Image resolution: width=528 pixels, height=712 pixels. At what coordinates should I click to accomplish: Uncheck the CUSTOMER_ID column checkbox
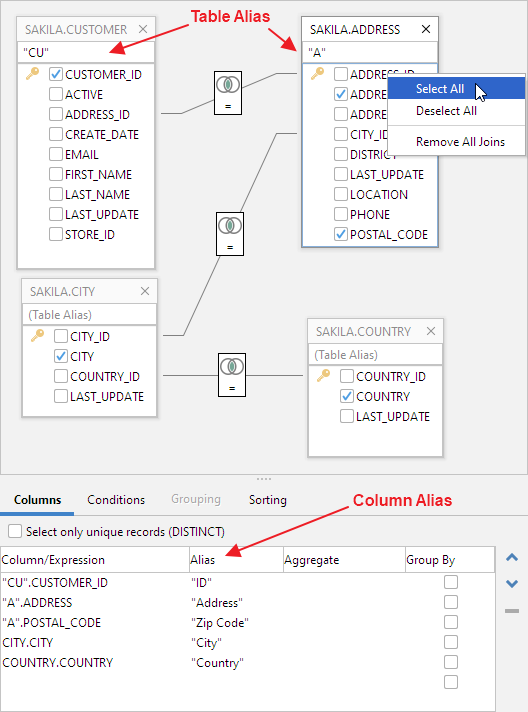[56, 74]
